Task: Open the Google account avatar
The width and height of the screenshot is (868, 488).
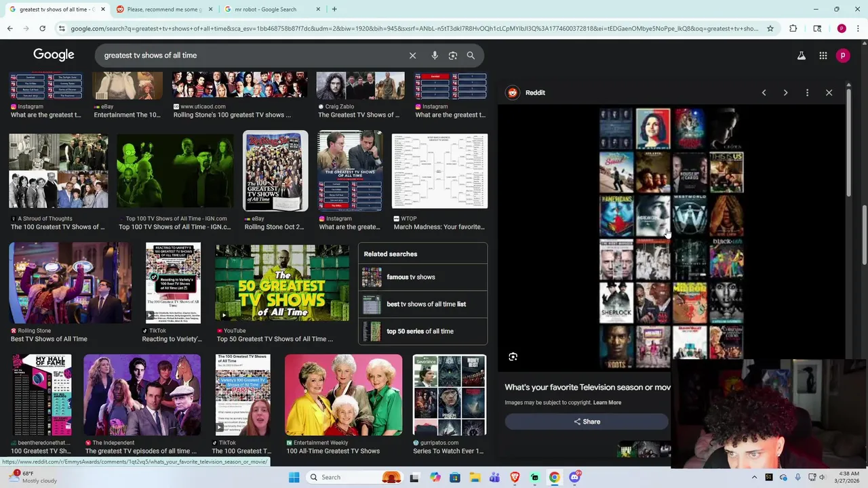Action: (843, 56)
